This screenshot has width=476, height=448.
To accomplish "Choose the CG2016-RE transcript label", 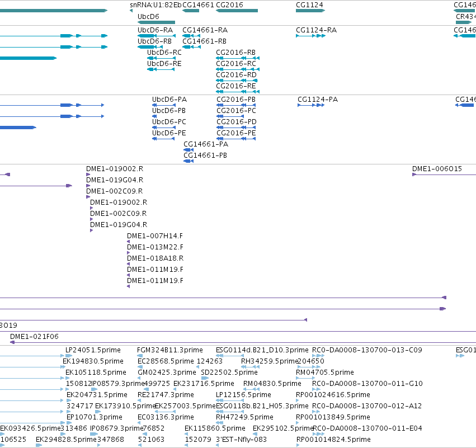I will (236, 86).
